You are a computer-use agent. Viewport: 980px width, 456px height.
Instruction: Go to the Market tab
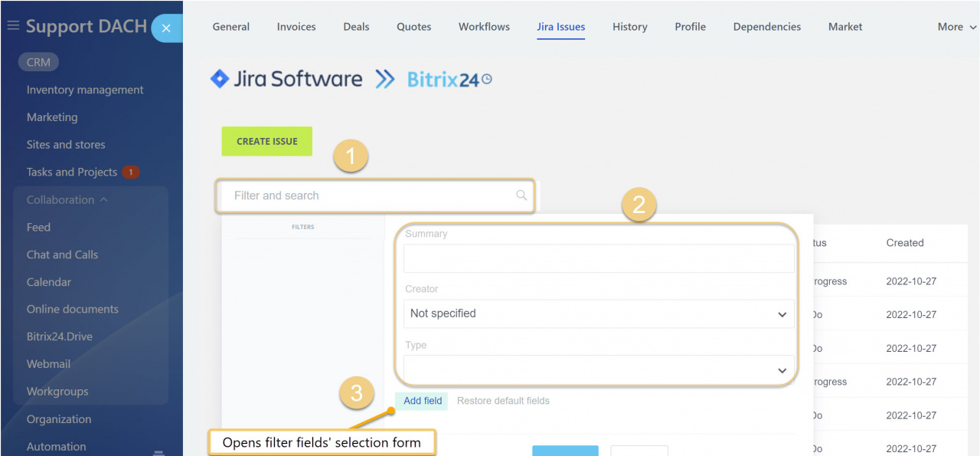[845, 27]
